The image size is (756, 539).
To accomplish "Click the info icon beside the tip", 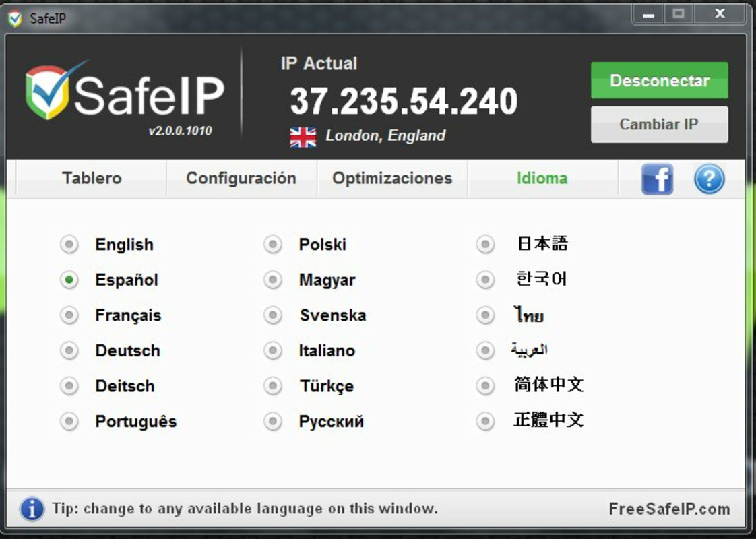I will [x=32, y=509].
